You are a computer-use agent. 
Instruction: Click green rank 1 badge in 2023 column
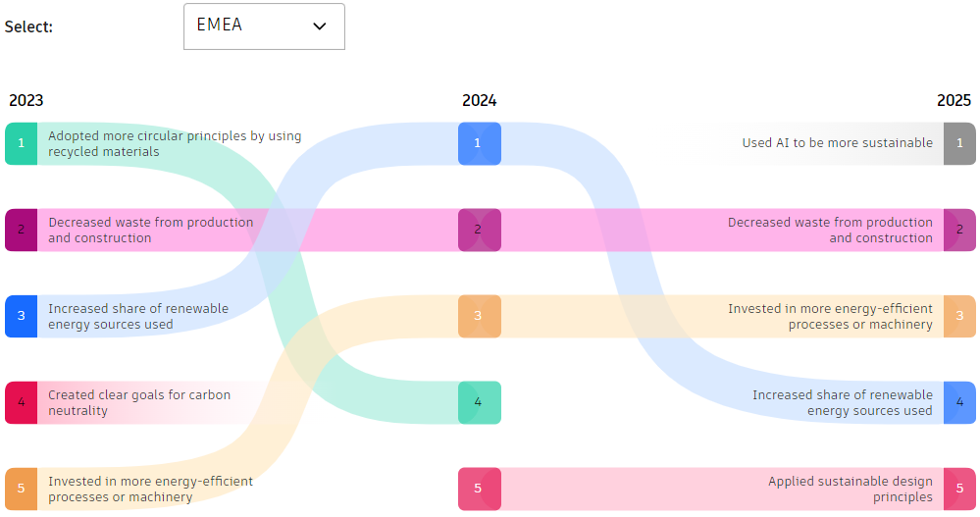pos(21,143)
